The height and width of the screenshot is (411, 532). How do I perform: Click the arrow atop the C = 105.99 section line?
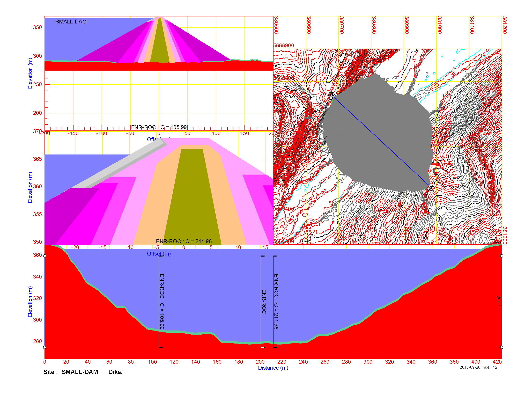(161, 256)
